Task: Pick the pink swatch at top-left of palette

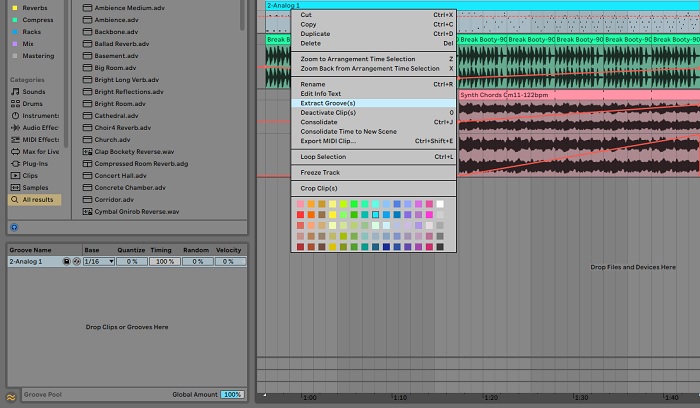Action: point(300,204)
